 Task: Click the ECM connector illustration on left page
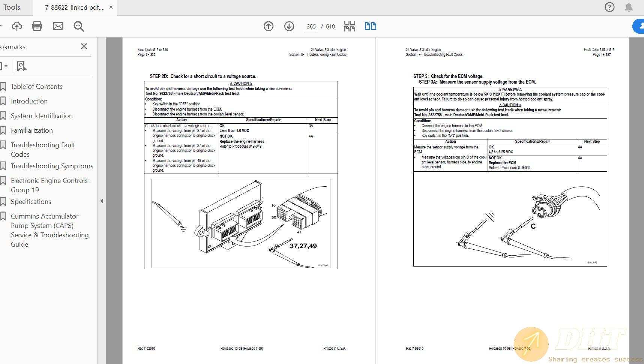click(x=241, y=223)
